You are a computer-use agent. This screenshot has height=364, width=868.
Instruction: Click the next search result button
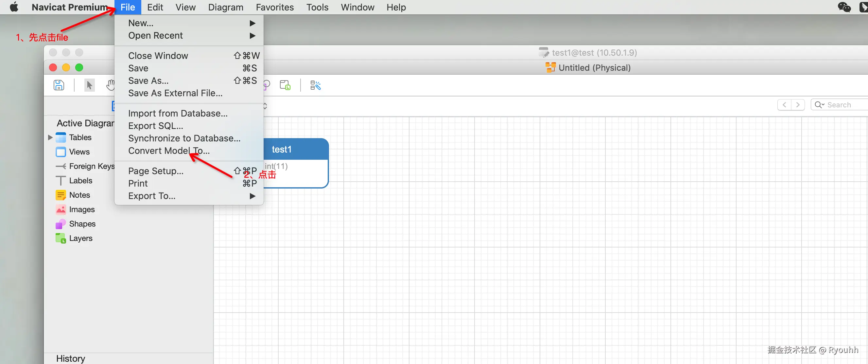pyautogui.click(x=798, y=104)
